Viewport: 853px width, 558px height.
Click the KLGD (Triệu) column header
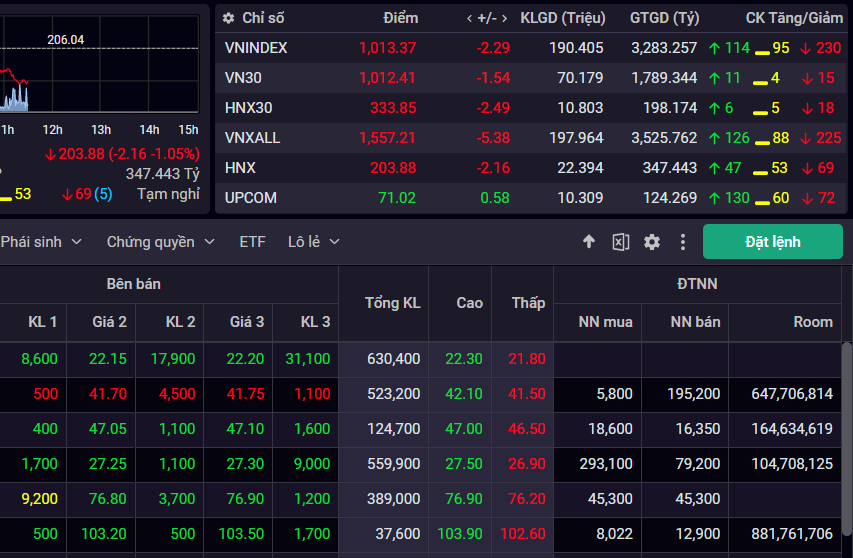click(x=563, y=18)
